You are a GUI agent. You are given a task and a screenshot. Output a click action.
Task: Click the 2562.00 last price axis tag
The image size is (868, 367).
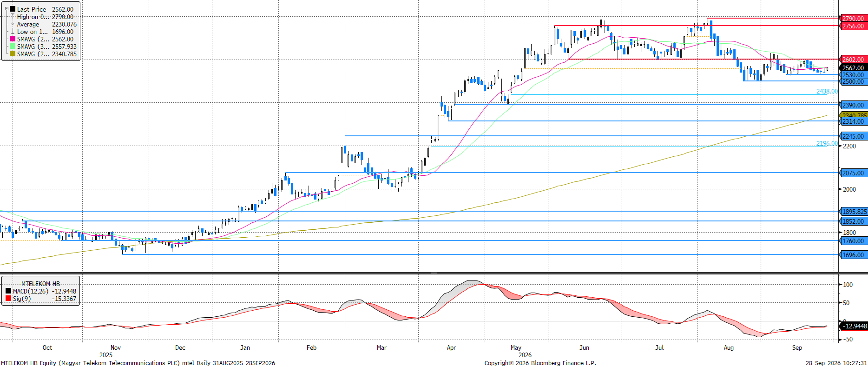(854, 68)
